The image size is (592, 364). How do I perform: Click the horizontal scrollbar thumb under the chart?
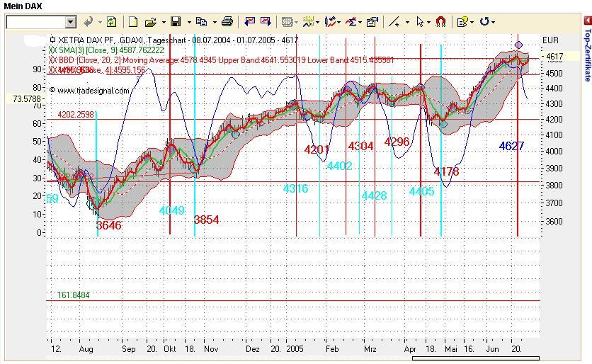476,358
